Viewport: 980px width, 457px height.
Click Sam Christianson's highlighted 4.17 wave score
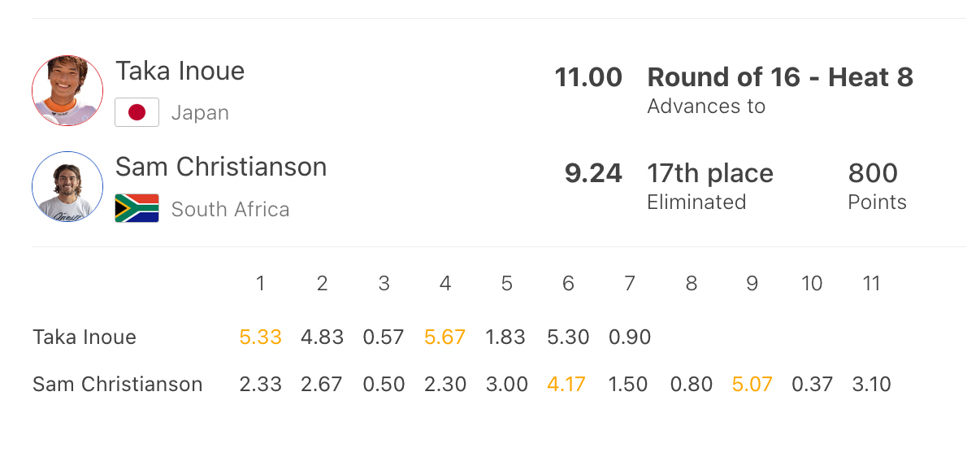point(567,384)
